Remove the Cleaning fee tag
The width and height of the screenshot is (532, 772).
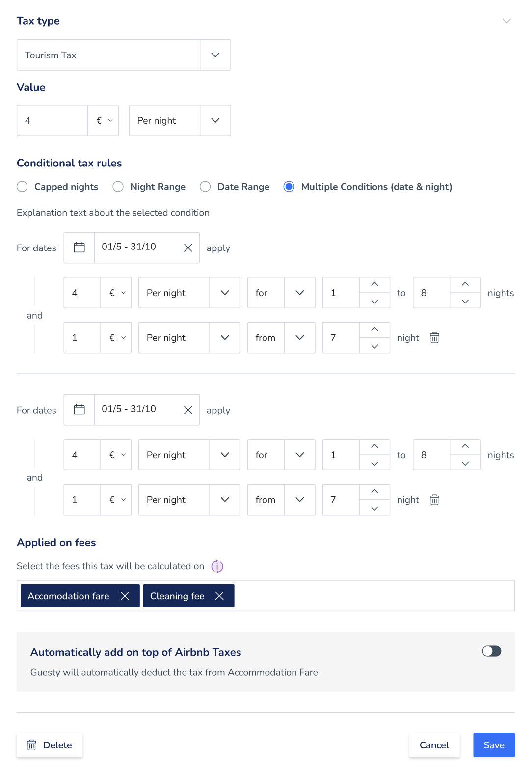(219, 596)
